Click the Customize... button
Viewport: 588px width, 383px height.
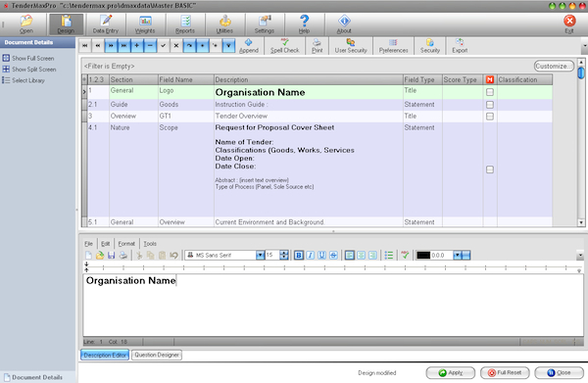pyautogui.click(x=554, y=66)
